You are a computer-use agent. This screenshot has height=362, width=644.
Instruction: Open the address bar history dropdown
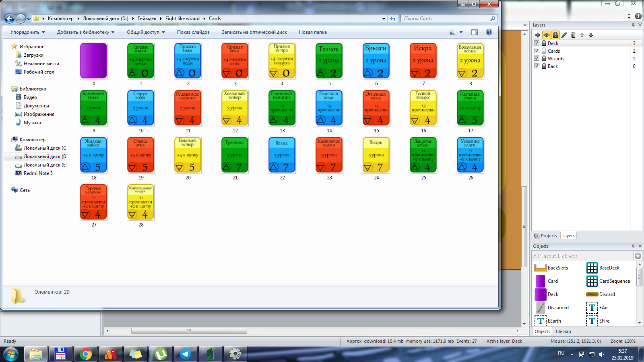click(x=384, y=19)
